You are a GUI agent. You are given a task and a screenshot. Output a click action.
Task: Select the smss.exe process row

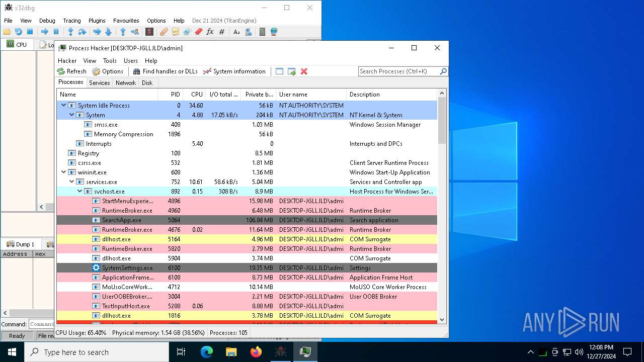[x=247, y=125]
